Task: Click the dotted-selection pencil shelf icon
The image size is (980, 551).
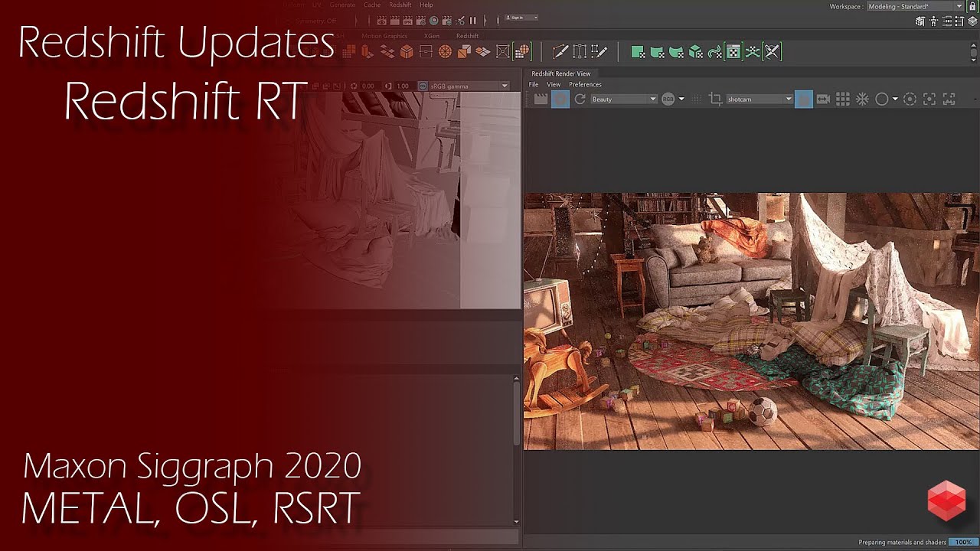Action: [x=599, y=52]
